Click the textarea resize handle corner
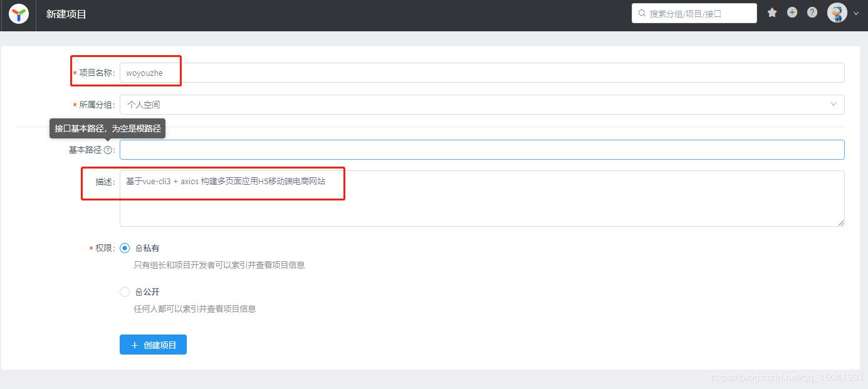The width and height of the screenshot is (868, 389). (x=842, y=223)
